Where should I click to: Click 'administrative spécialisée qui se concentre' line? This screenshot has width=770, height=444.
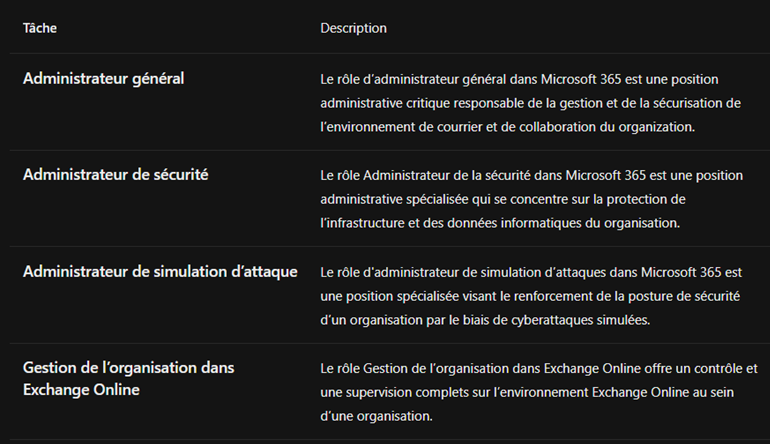coord(503,199)
